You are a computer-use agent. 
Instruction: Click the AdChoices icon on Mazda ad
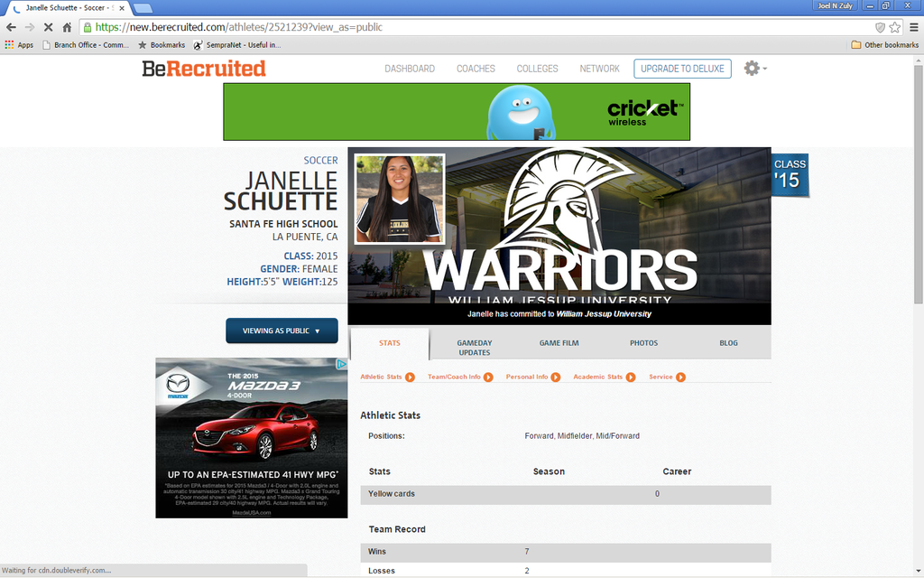coord(341,364)
